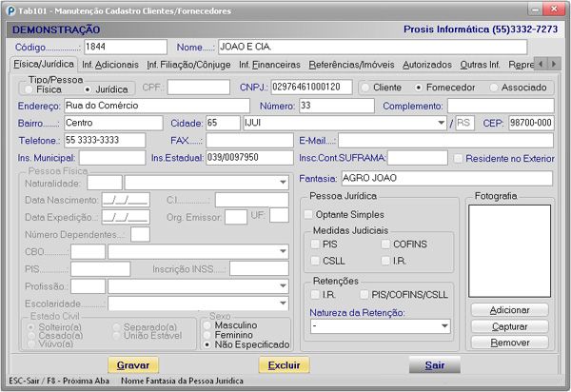This screenshot has width=571, height=392.
Task: Click the window close button
Action: pos(554,9)
